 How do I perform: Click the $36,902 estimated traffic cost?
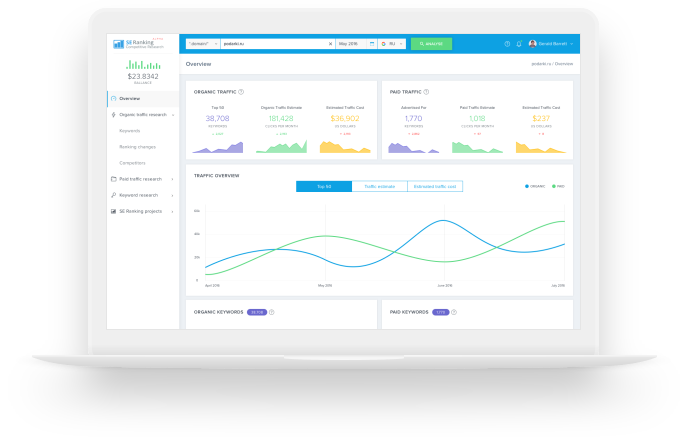345,119
